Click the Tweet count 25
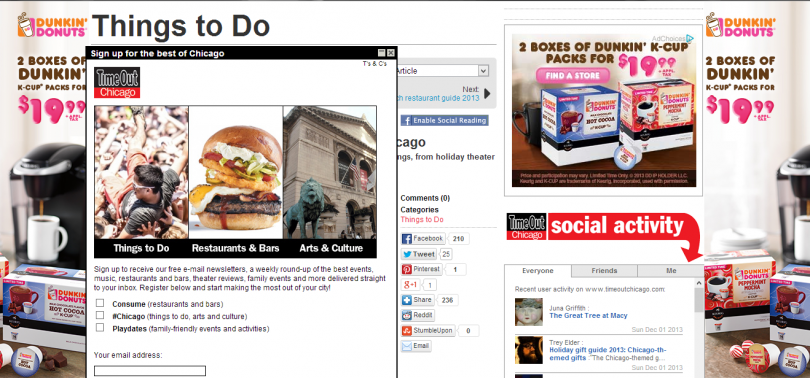Viewport: 810px width, 378px height. [446, 254]
